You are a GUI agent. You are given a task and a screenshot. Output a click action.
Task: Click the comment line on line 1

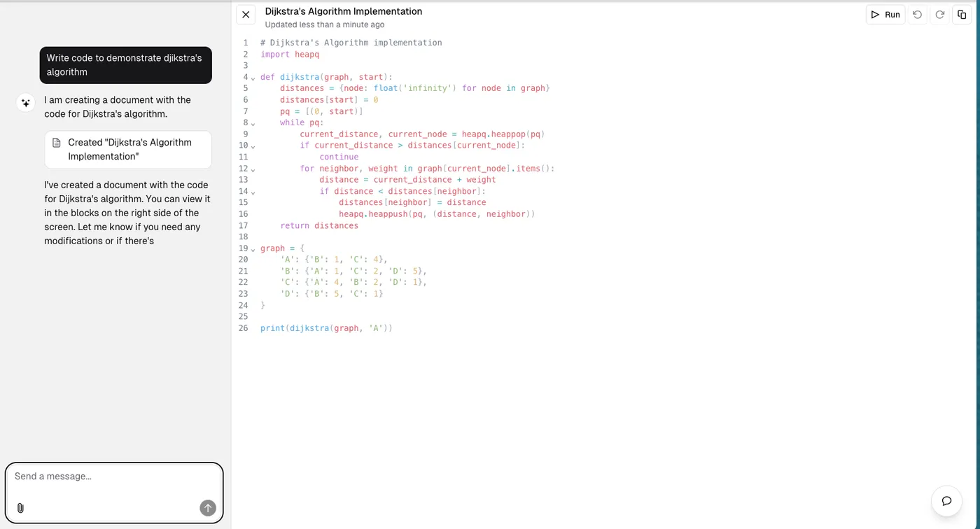(x=351, y=43)
